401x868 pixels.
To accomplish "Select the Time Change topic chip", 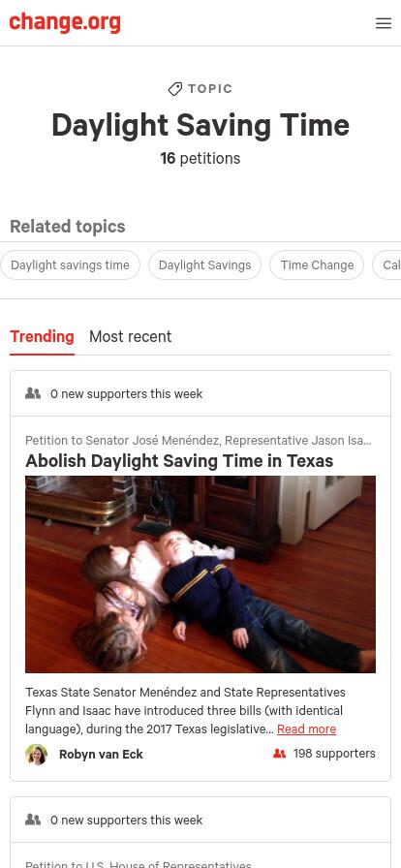I will 317,265.
